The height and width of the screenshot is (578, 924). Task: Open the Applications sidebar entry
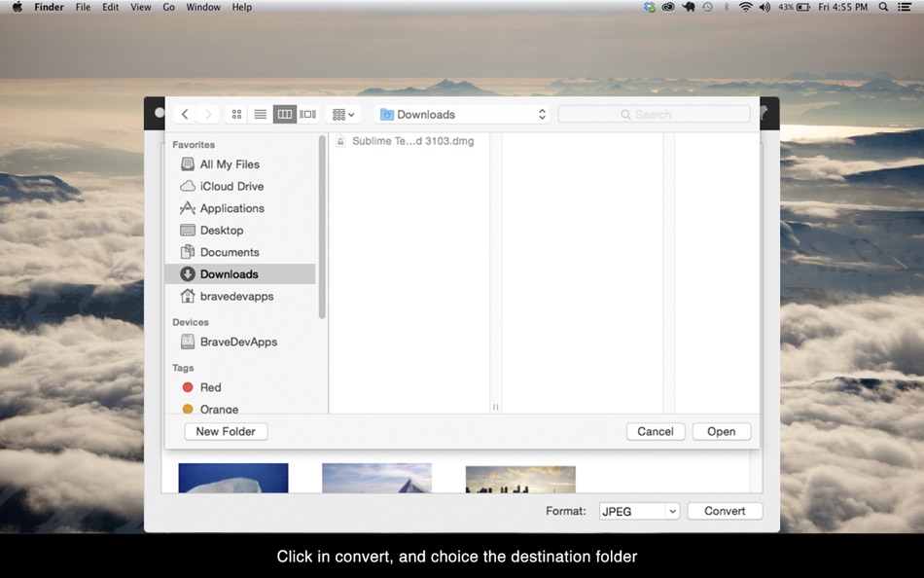point(231,208)
